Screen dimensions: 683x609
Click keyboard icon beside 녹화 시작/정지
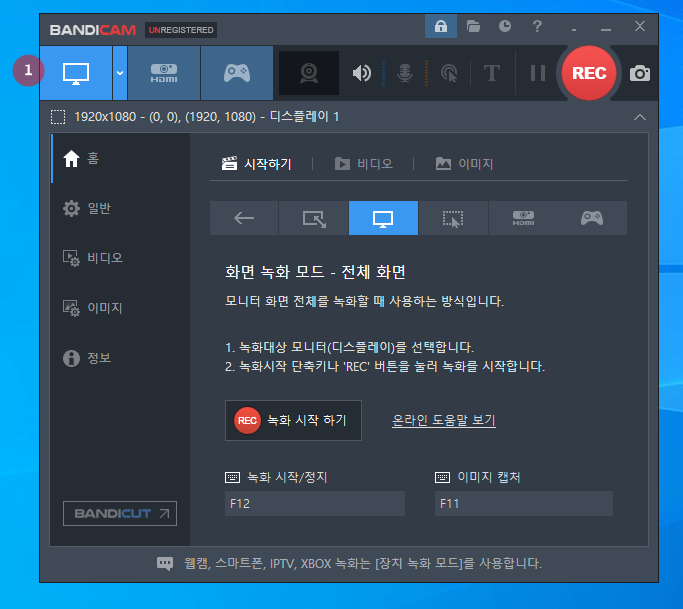232,477
